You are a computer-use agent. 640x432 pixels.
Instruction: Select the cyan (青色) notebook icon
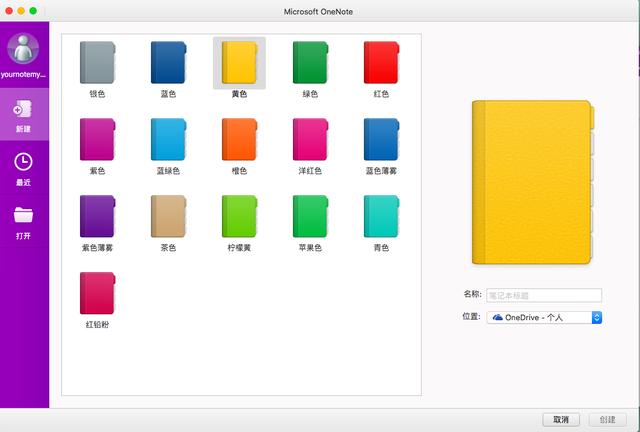(381, 216)
